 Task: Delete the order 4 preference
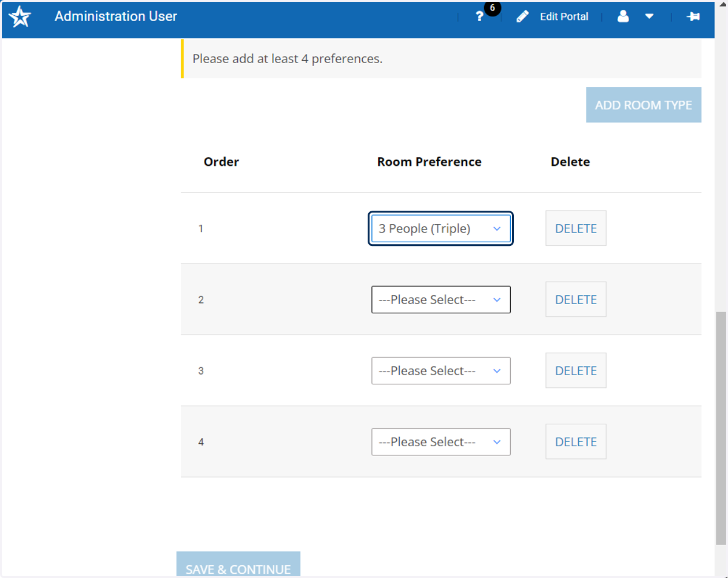(576, 441)
